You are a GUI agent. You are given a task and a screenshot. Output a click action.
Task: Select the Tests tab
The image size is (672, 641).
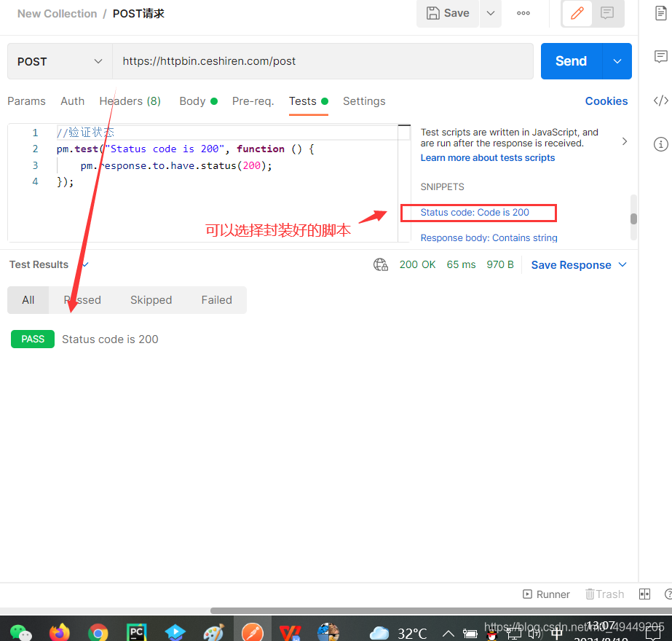point(308,101)
